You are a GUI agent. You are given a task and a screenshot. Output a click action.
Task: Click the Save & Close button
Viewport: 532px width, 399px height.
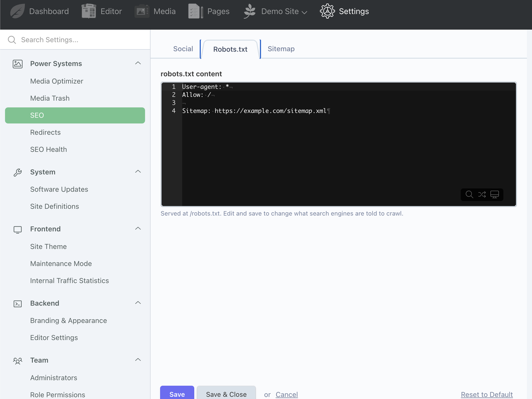coord(226,394)
